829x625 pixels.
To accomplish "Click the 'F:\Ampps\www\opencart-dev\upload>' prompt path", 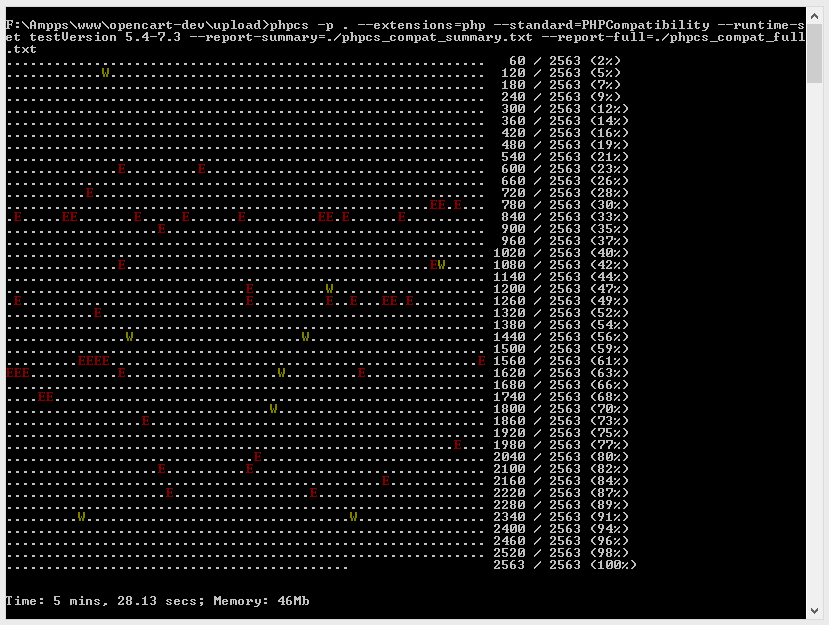I will tap(137, 25).
